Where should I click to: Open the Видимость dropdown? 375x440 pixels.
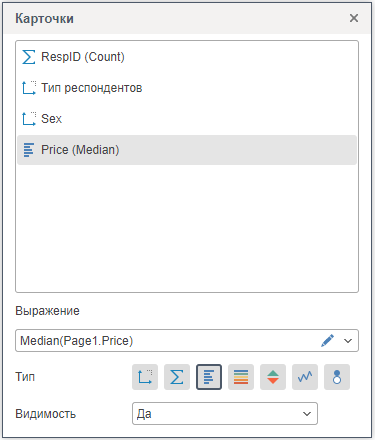coord(225,414)
